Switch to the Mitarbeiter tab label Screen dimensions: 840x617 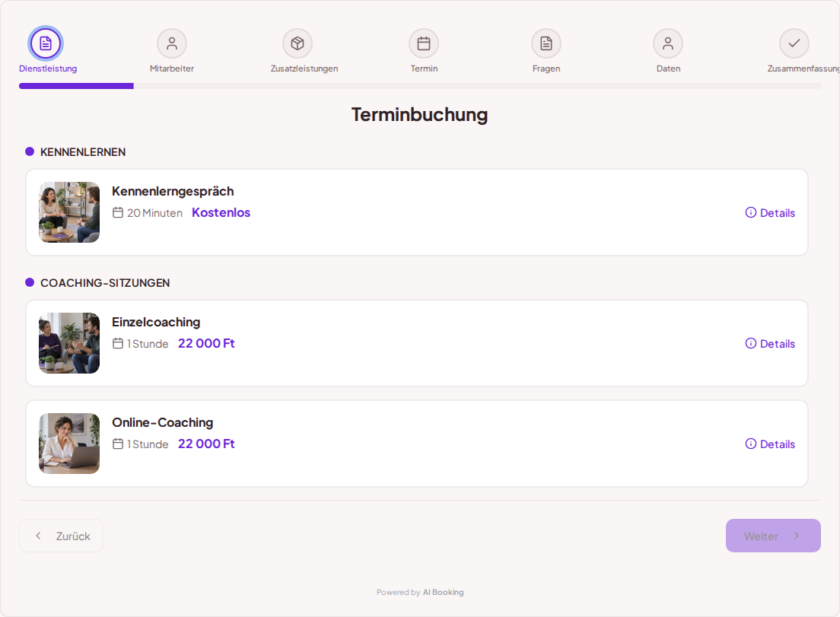pyautogui.click(x=172, y=68)
